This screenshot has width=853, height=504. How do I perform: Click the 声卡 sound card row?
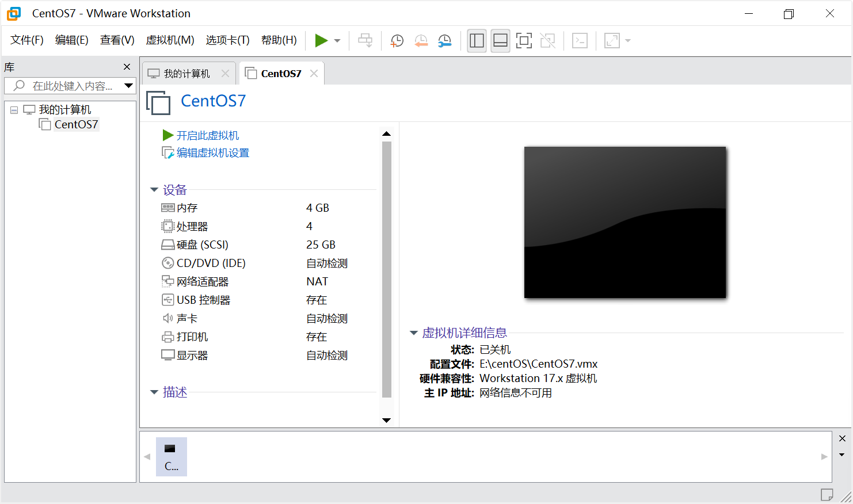pyautogui.click(x=268, y=318)
